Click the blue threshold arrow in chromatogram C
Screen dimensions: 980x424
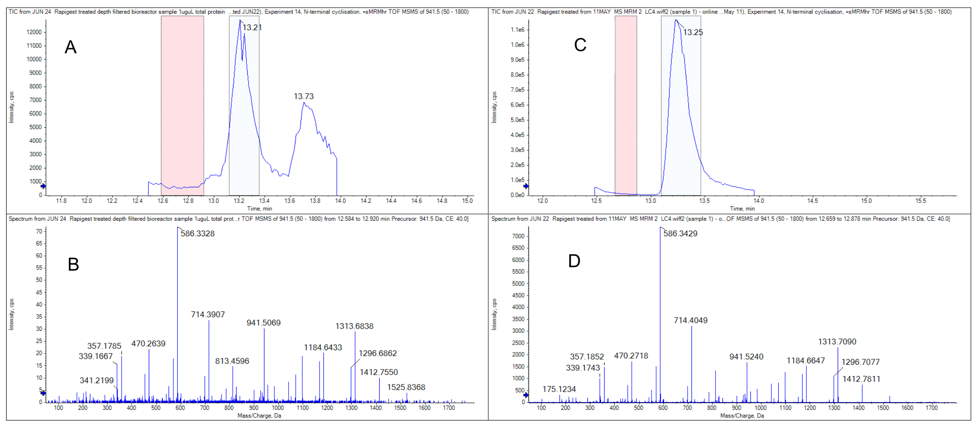point(526,186)
